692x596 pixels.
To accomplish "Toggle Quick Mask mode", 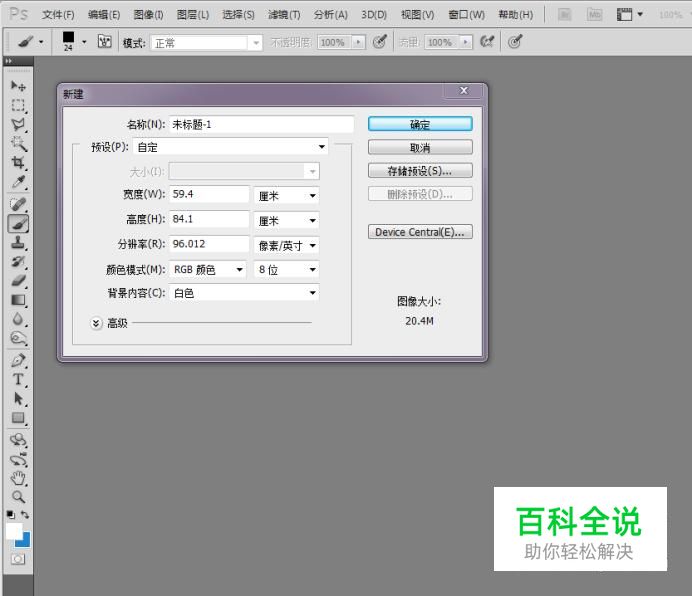I will [18, 559].
